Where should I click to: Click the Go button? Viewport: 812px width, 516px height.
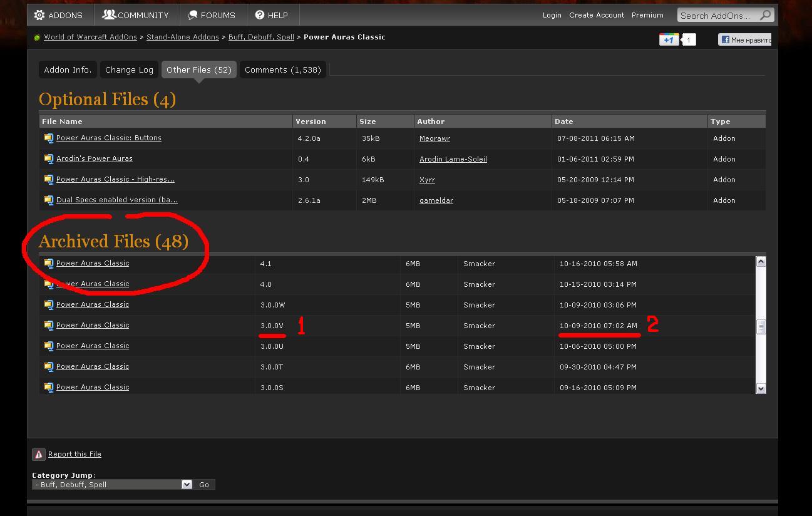204,485
